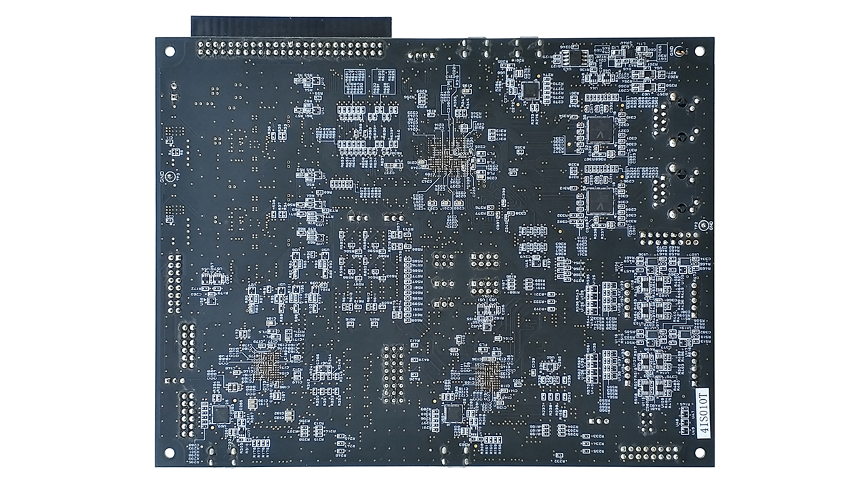Screen dimensions: 868x488
Task: Click the long dual-row pin header at top
Action: click(x=290, y=49)
